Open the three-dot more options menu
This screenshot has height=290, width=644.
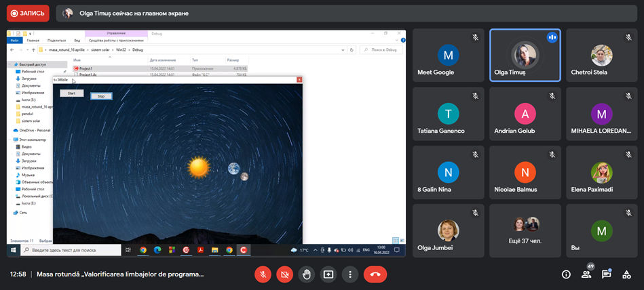tap(350, 274)
